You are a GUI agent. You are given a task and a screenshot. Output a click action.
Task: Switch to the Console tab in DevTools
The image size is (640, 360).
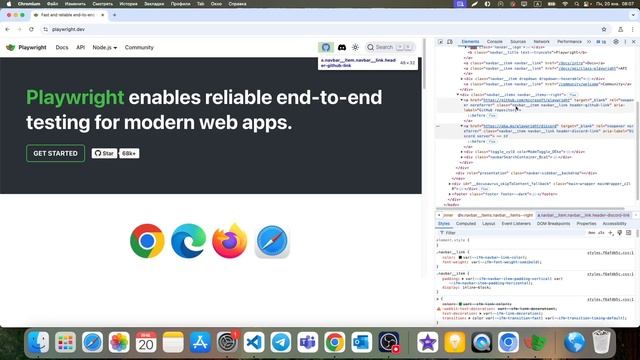pyautogui.click(x=494, y=42)
